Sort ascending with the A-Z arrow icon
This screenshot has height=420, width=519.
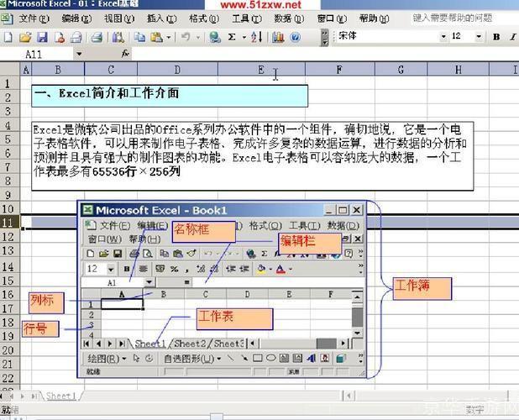coord(256,37)
